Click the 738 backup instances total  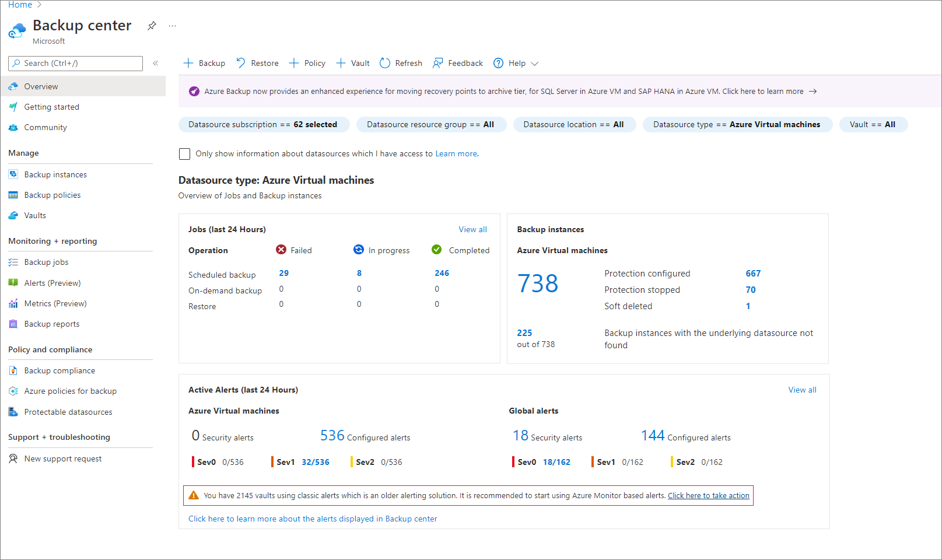tap(538, 283)
